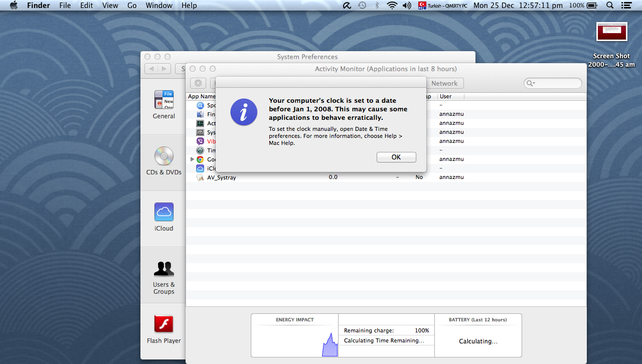Select the Activity Monitor icon row in the list
642x364 pixels.
pyautogui.click(x=200, y=123)
